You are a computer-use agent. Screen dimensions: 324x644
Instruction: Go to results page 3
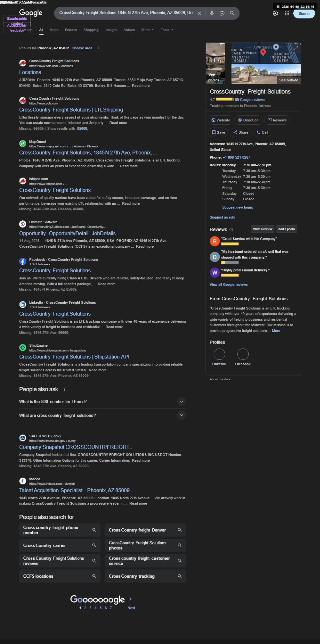(x=90, y=608)
